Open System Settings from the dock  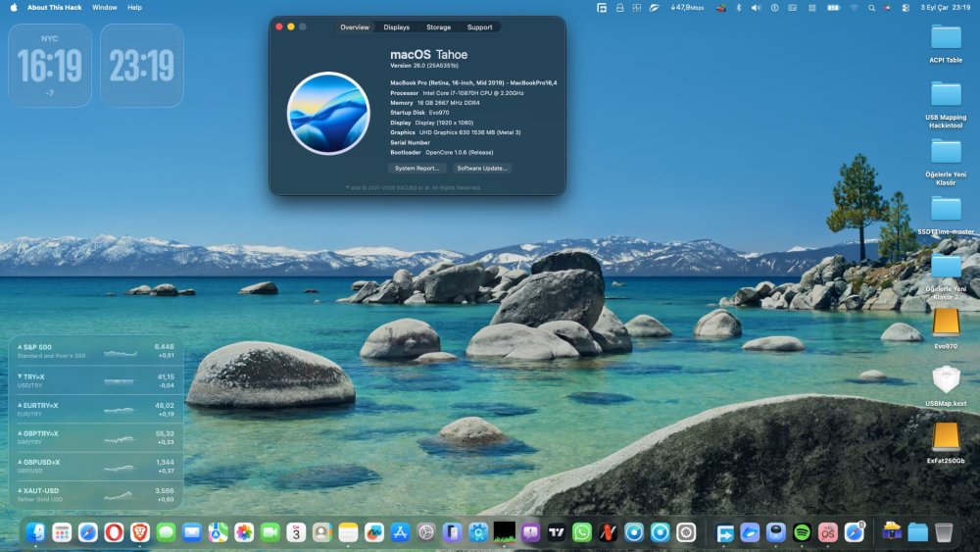[426, 532]
